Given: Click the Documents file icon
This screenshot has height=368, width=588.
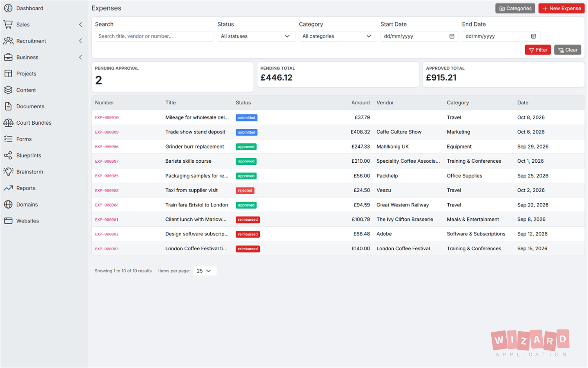Looking at the screenshot, I should [x=8, y=106].
